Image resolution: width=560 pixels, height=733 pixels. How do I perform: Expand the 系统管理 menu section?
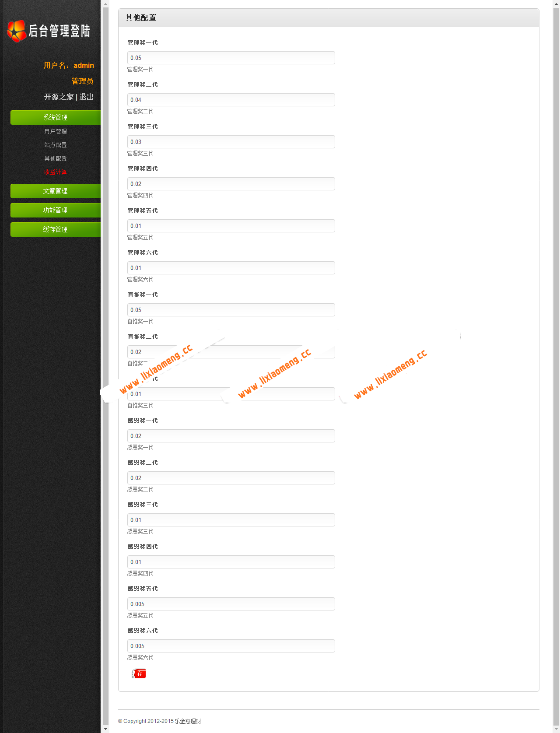[56, 117]
